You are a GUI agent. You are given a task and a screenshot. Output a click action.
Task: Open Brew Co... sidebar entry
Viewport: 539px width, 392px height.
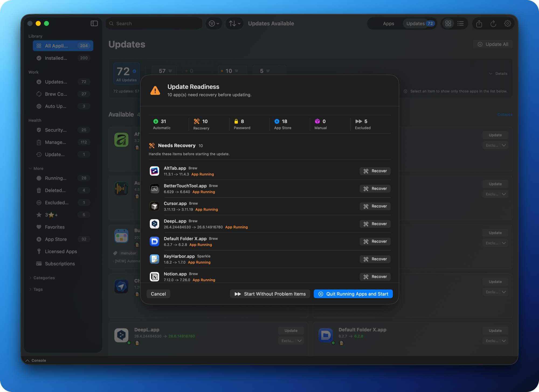click(63, 94)
